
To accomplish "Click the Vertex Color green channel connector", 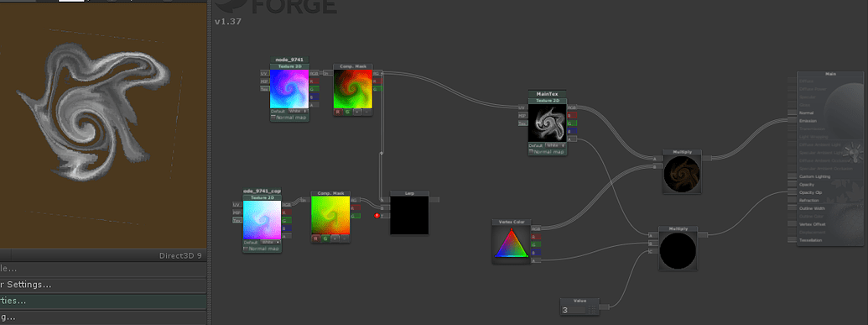I will (x=536, y=244).
